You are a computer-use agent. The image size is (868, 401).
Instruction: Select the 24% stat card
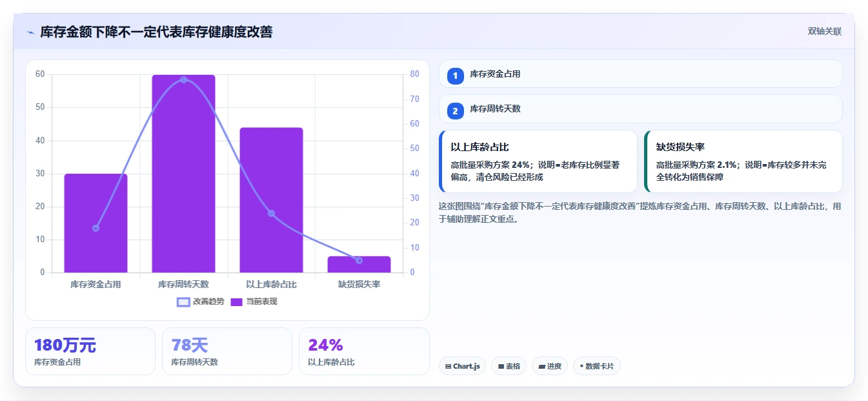[364, 351]
